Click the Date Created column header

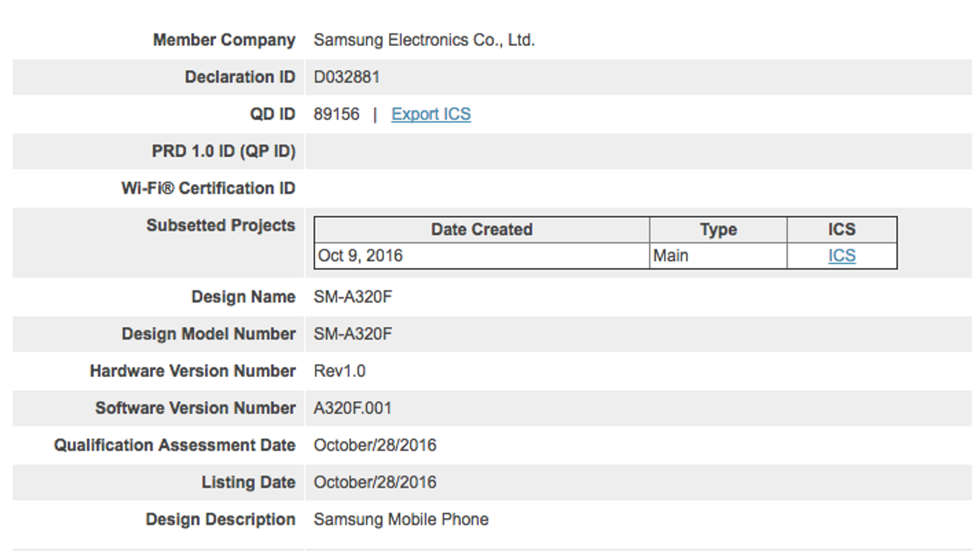(x=481, y=230)
